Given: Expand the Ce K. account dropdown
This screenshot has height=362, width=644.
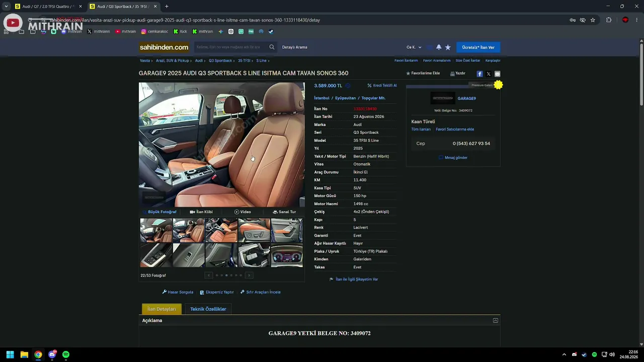Looking at the screenshot, I should [414, 47].
